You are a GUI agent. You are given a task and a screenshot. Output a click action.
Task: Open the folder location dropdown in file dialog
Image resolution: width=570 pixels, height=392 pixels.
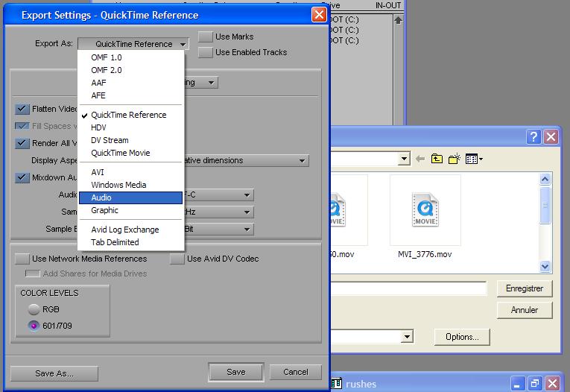(x=404, y=159)
